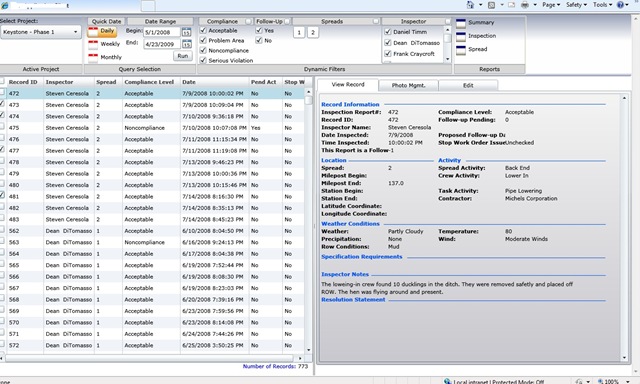The width and height of the screenshot is (640, 384).
Task: Open the End date calendar picker
Action: 186,44
